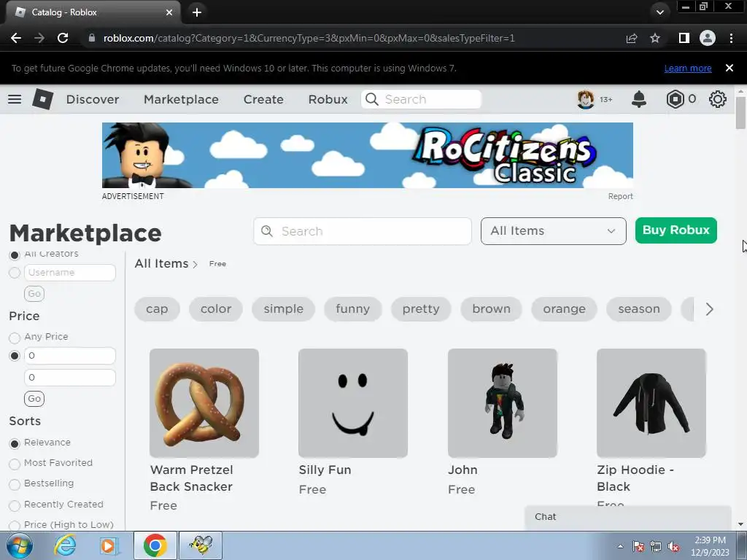Click the forward navigation arrow

[x=39, y=38]
